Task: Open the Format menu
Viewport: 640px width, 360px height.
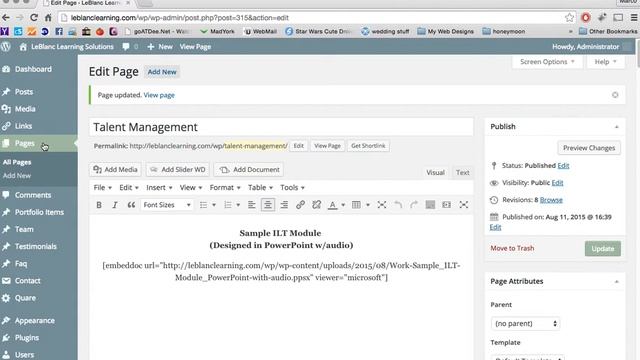Action: 225,188
